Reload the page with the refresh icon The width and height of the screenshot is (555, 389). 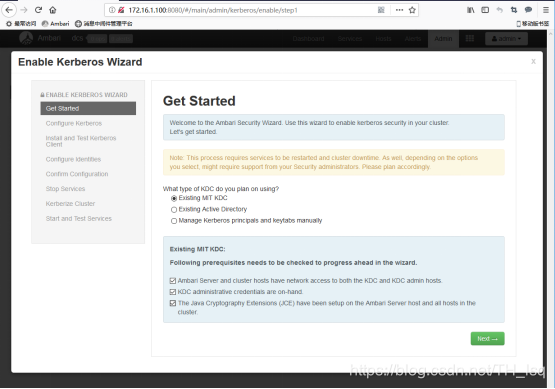coord(38,10)
